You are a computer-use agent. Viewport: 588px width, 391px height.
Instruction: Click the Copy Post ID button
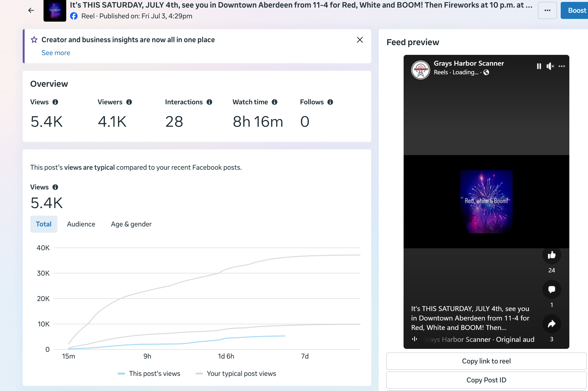pos(486,380)
